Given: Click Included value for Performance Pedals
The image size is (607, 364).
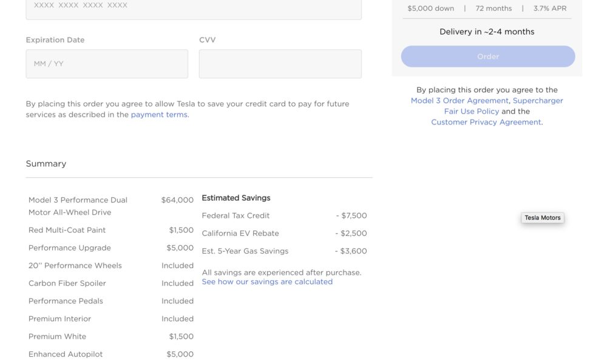Looking at the screenshot, I should tap(177, 302).
